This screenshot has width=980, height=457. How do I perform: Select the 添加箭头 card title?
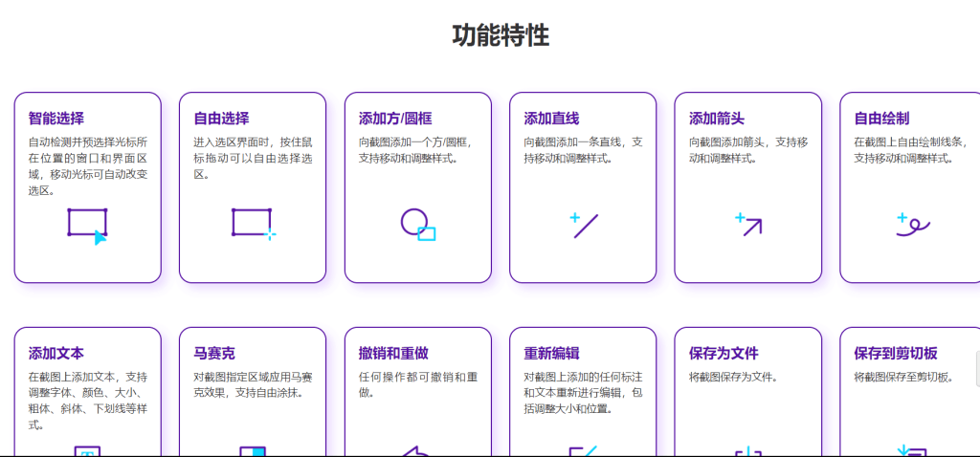click(x=717, y=119)
